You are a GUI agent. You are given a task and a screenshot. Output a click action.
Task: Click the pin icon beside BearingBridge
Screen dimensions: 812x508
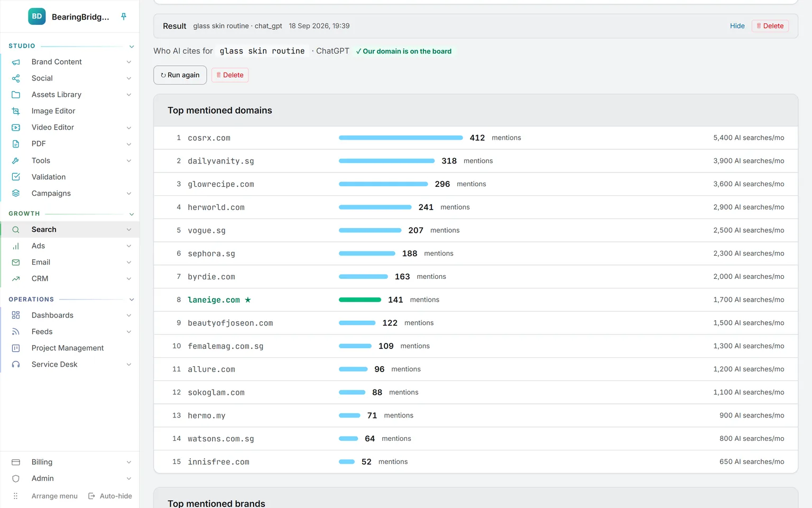click(x=124, y=16)
